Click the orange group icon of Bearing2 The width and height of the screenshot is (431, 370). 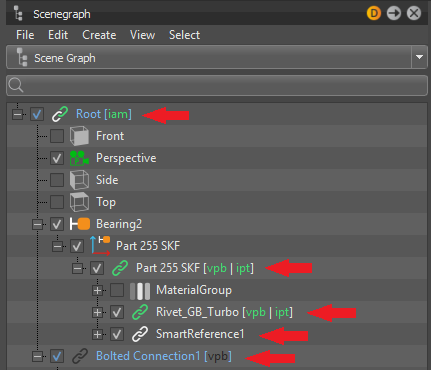point(80,224)
